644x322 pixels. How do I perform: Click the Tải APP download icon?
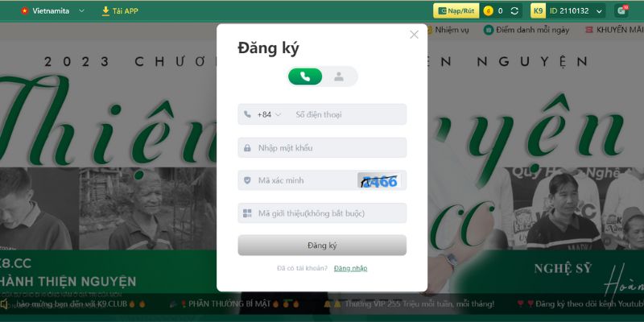click(x=105, y=11)
